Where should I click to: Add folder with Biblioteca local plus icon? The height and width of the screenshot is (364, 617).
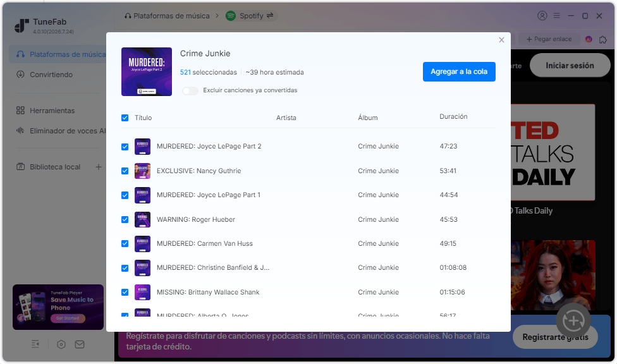click(x=99, y=167)
